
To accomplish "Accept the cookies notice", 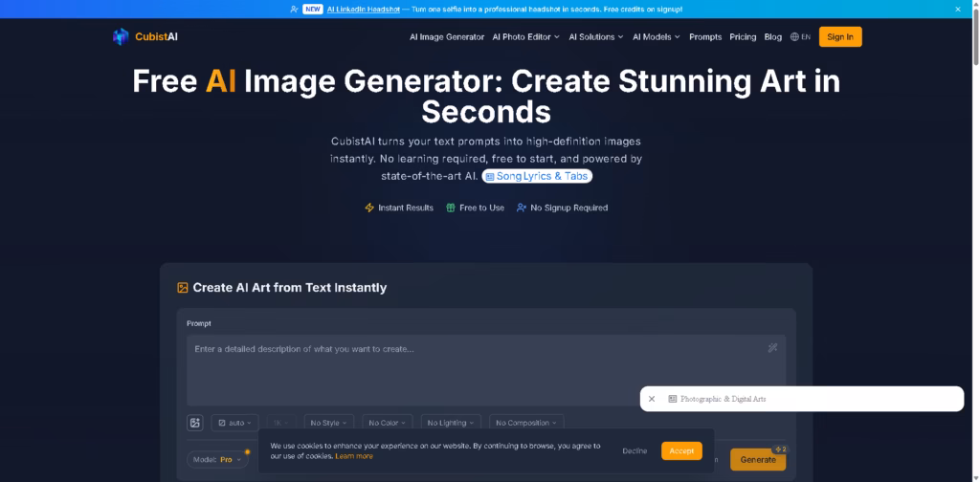I will tap(681, 450).
